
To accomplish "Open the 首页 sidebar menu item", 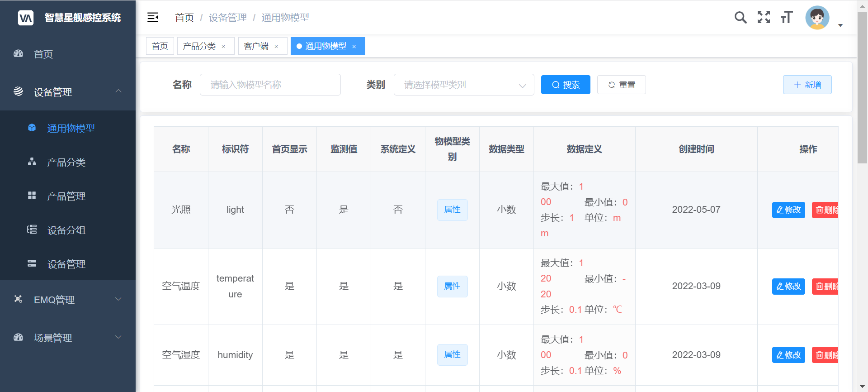I will [68, 54].
